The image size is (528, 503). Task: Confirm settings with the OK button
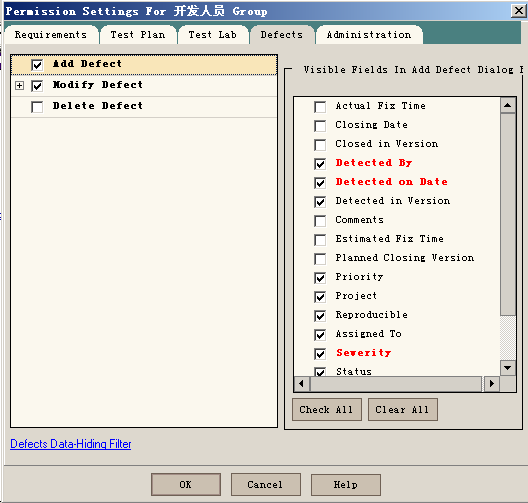[186, 484]
